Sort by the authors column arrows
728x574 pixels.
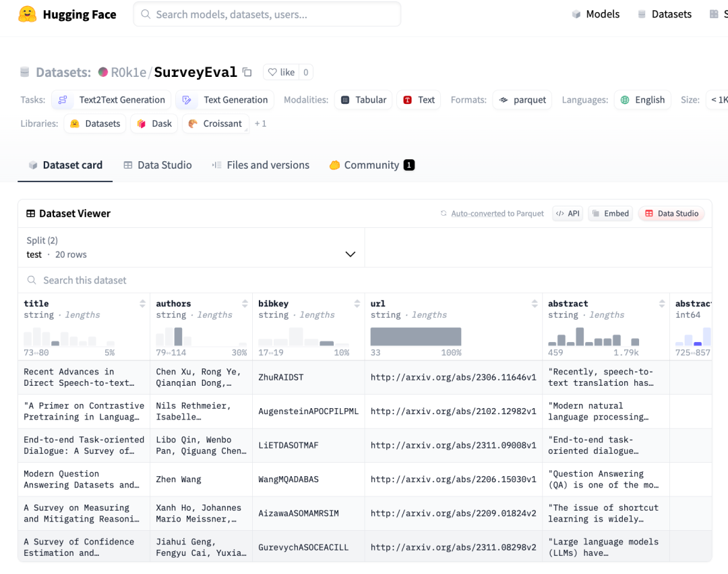coord(245,304)
